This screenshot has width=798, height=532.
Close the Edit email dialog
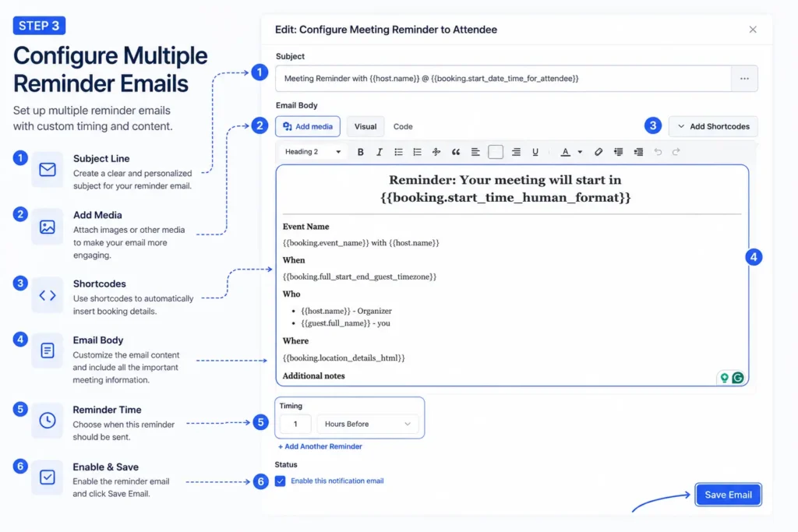[x=753, y=30]
